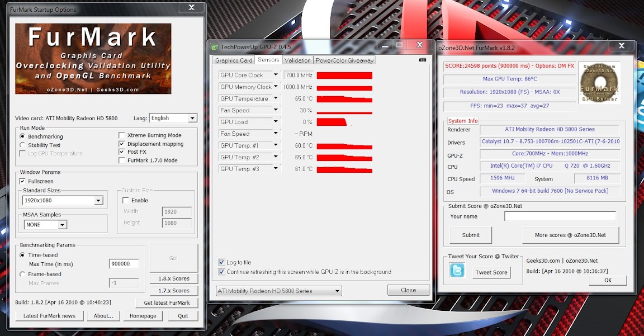Viewport: 644px width, 336px height.
Task: Toggle the Log to file checkbox
Action: point(222,262)
